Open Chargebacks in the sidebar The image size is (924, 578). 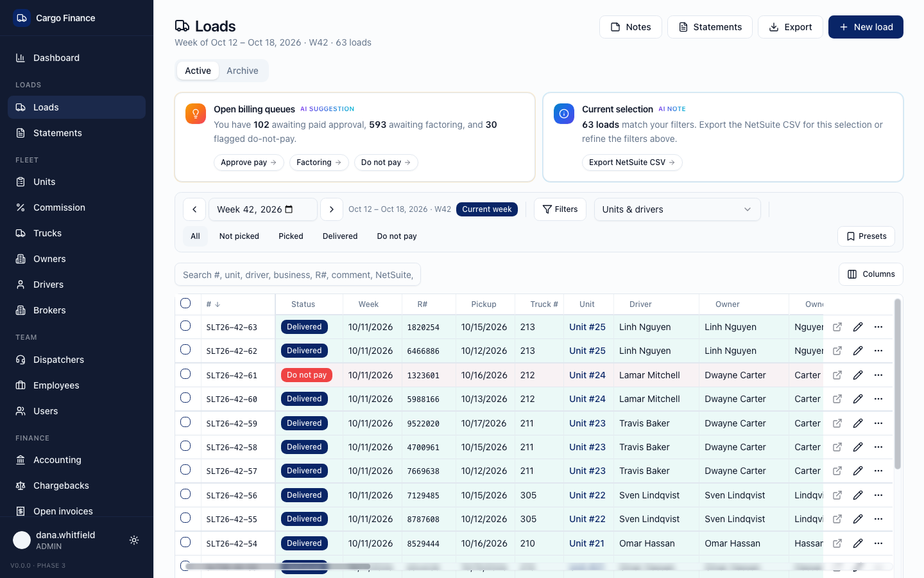(x=76, y=486)
